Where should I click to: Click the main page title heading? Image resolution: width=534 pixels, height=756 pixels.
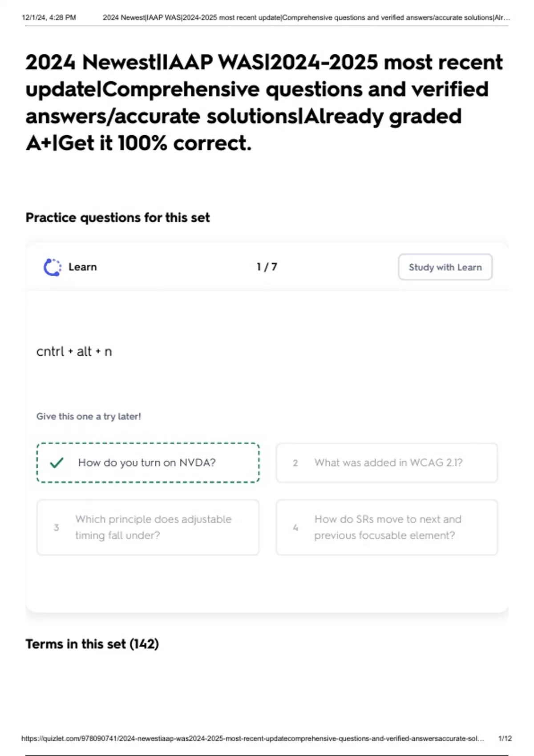265,103
